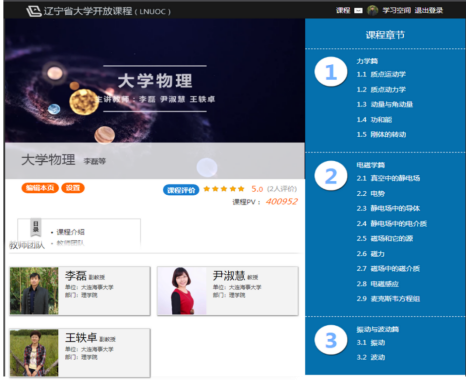
Task: Click the 课程章节 panel title
Action: tap(385, 35)
